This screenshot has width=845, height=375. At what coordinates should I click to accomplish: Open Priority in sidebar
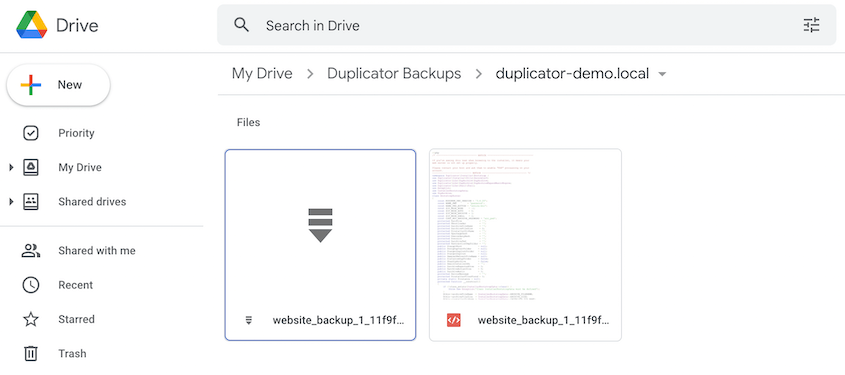click(x=76, y=133)
